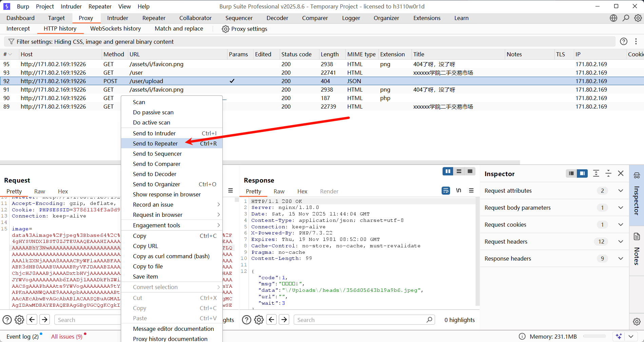Toggle show non-printable chars \n
644x342 pixels.
[x=458, y=191]
